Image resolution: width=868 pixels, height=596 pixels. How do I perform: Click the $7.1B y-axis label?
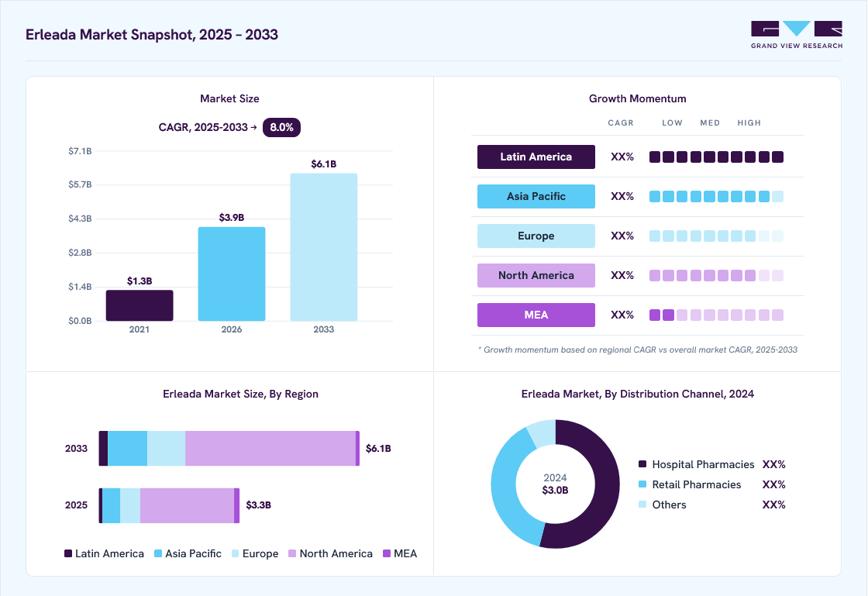(80, 151)
